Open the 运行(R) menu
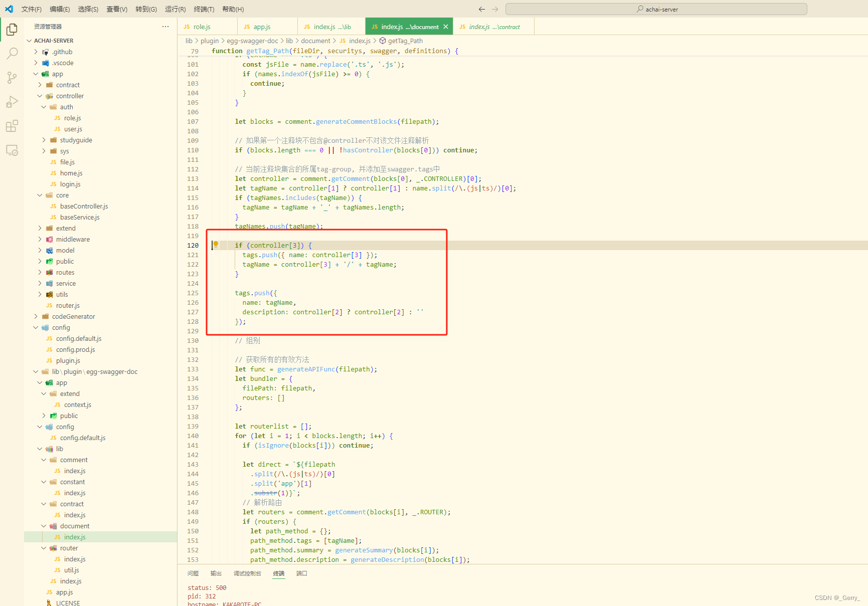This screenshot has height=606, width=868. (175, 9)
